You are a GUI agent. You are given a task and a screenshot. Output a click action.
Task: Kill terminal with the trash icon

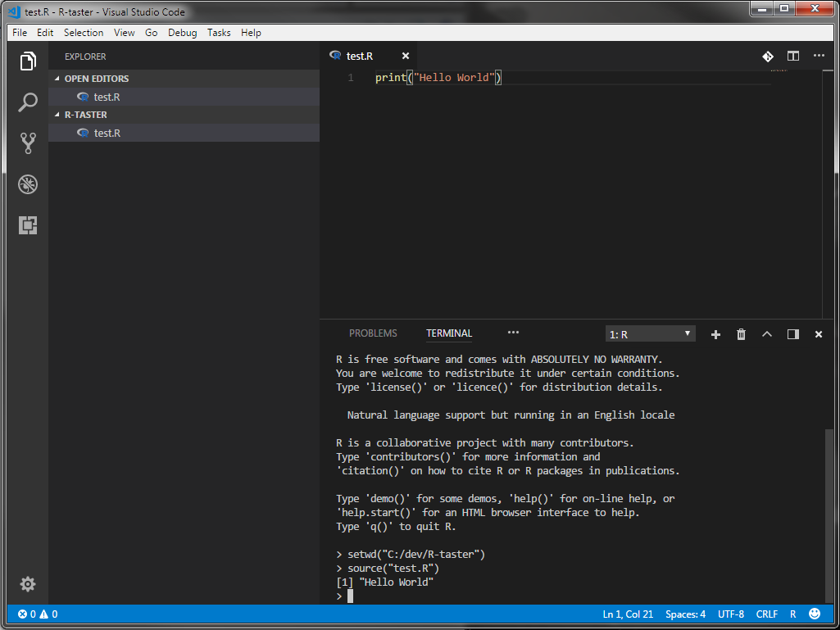(x=741, y=334)
